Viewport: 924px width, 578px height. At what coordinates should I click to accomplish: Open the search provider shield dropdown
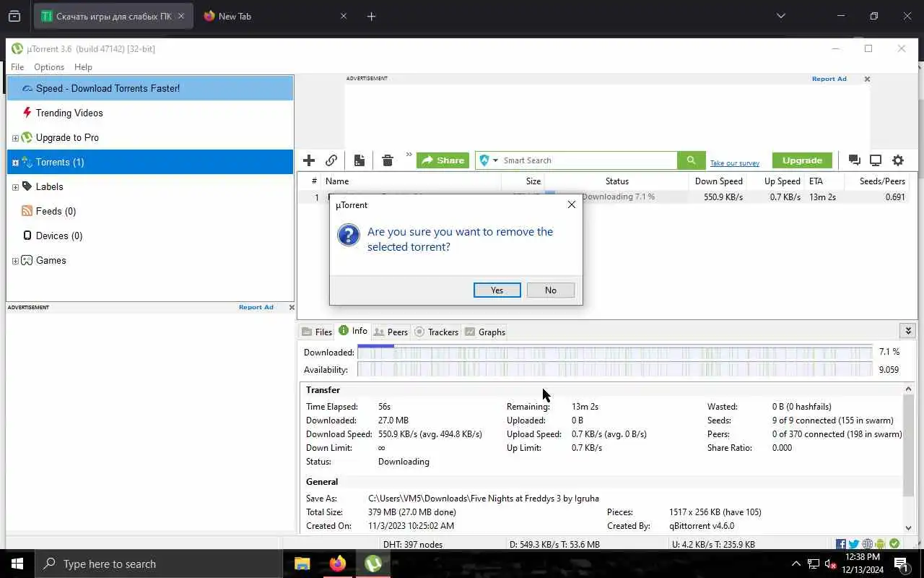tap(489, 160)
